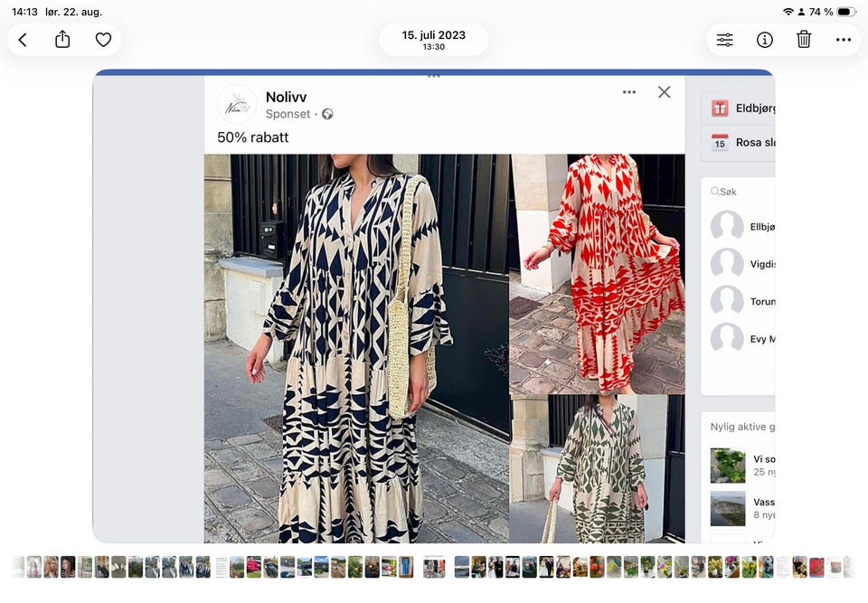Open the red patterned dress image
Screen dimensions: 868x603
tap(598, 274)
